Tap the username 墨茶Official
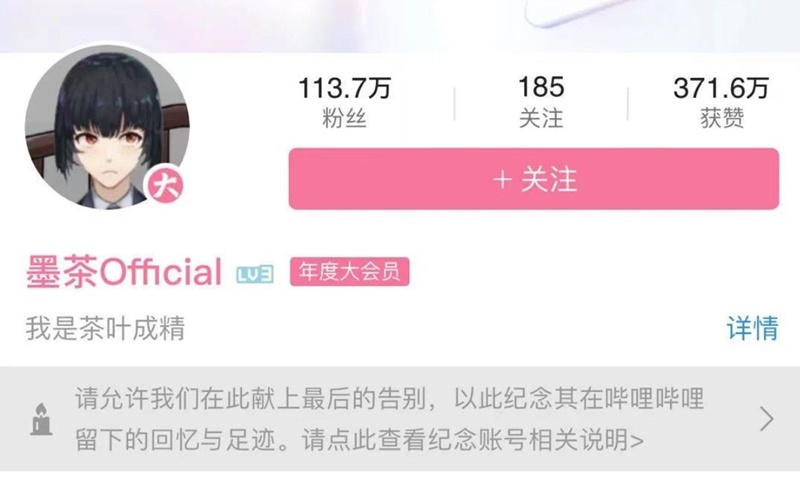This screenshot has height=480, width=800. (x=124, y=272)
